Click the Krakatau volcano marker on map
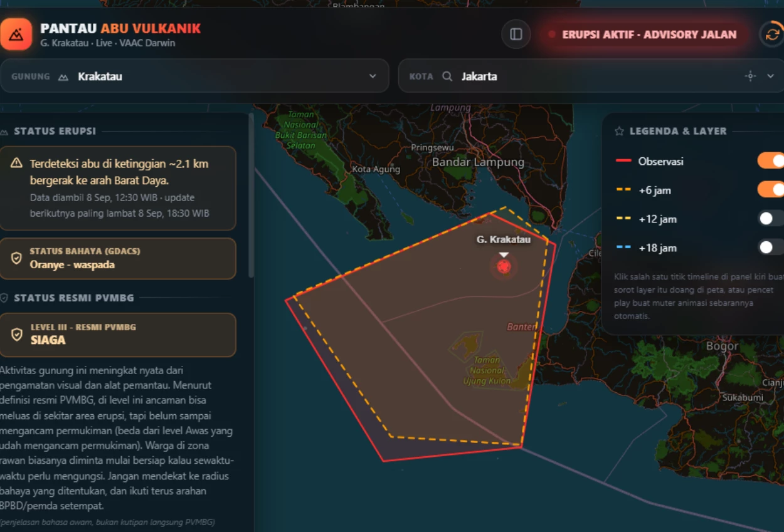The height and width of the screenshot is (532, 784). 503,267
